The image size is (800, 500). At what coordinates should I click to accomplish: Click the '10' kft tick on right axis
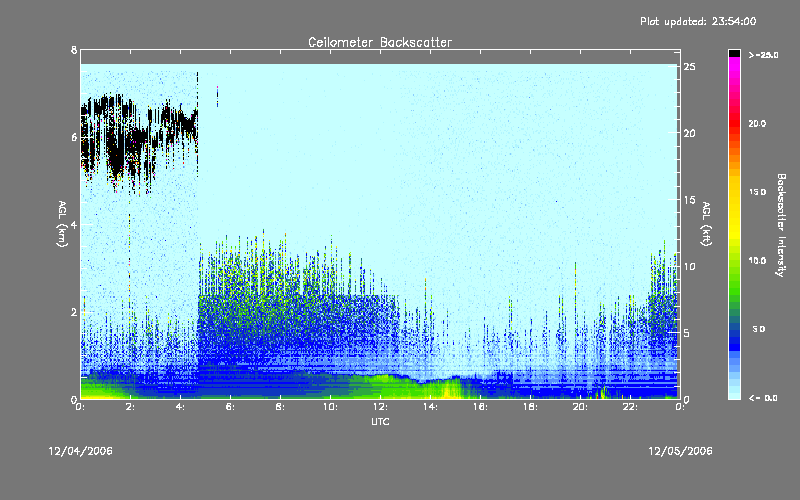coord(689,266)
